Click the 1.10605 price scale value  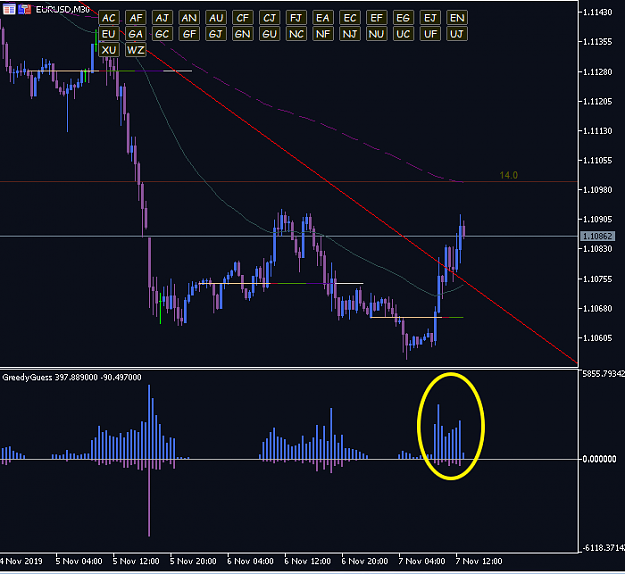pos(597,338)
